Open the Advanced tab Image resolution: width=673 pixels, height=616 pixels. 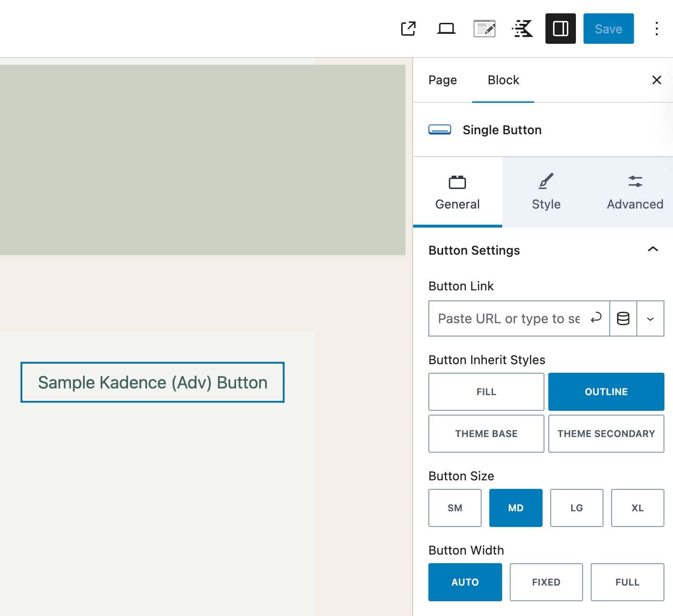634,192
